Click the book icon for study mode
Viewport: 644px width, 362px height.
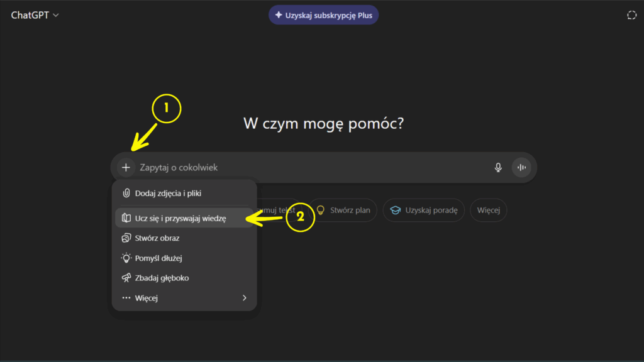click(126, 218)
